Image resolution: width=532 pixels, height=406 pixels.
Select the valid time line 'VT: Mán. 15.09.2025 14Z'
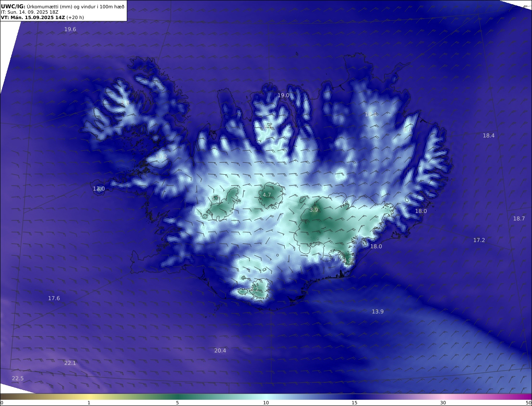point(33,17)
